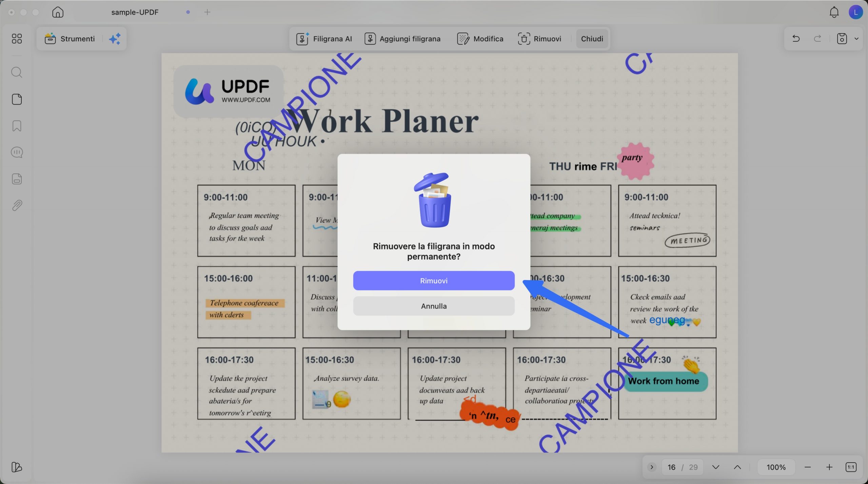Zoom out with the minus icon
The height and width of the screenshot is (484, 868).
pos(807,467)
